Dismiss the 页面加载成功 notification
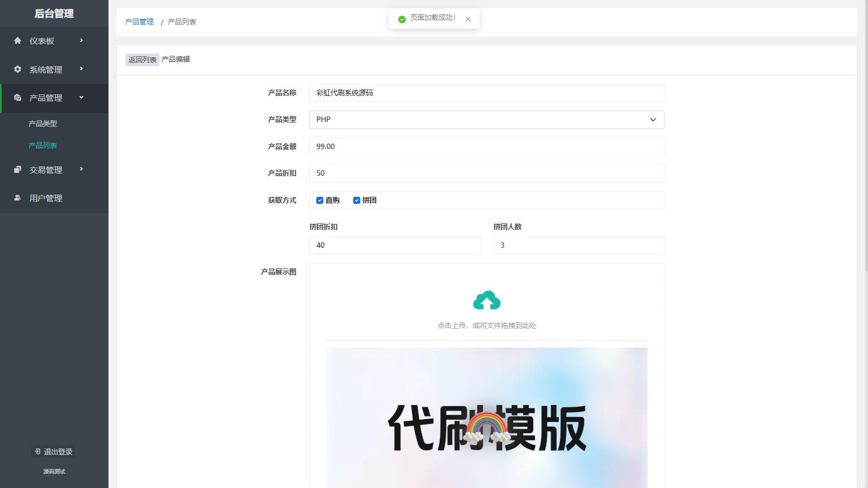The width and height of the screenshot is (868, 488). pyautogui.click(x=468, y=19)
